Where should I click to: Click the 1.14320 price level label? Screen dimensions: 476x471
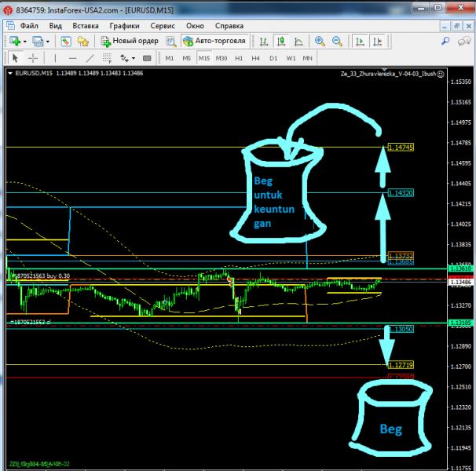pyautogui.click(x=401, y=193)
